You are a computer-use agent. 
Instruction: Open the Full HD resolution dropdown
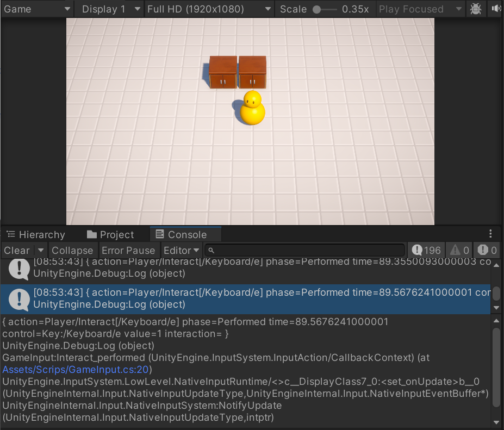point(209,9)
